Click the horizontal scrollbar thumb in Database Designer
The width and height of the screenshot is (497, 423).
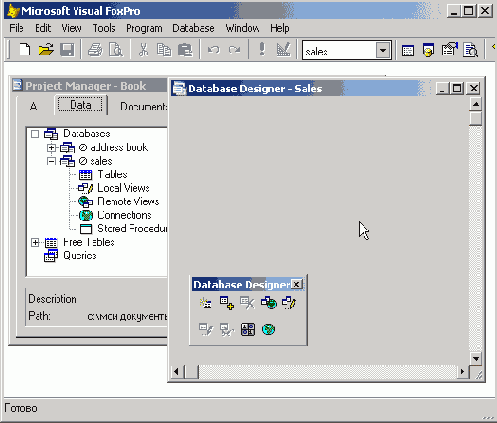click(x=191, y=371)
